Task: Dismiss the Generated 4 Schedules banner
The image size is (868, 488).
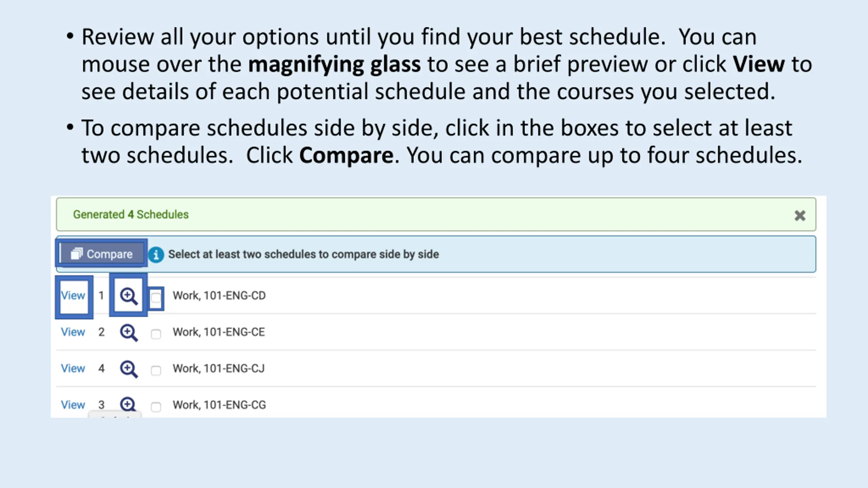Action: [800, 216]
